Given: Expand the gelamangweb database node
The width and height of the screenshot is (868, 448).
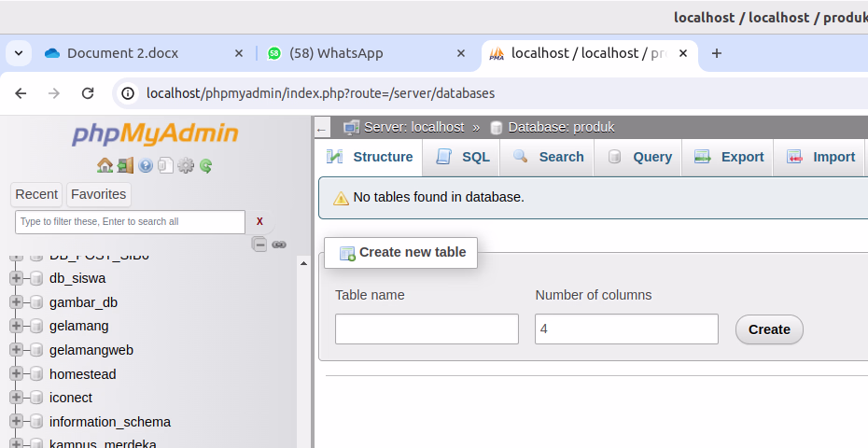Looking at the screenshot, I should click(16, 349).
